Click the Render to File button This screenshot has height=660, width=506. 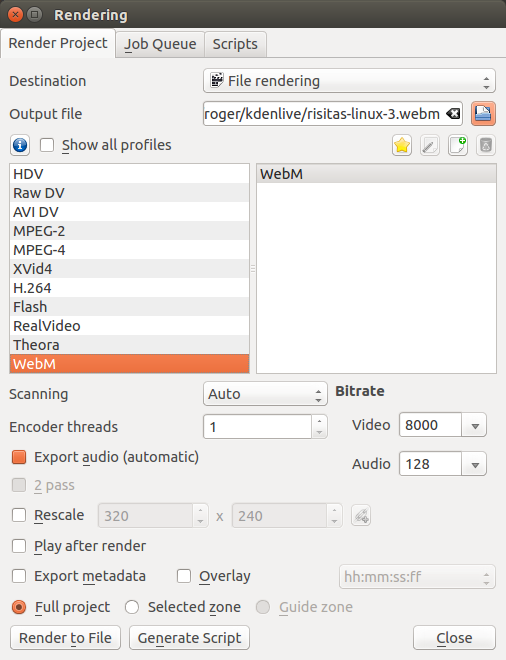[x=65, y=638]
